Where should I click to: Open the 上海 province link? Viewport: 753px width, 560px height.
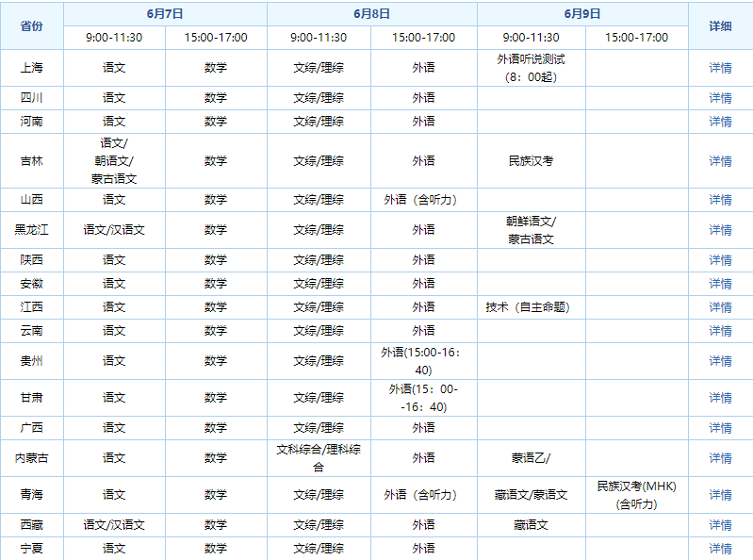tap(31, 68)
